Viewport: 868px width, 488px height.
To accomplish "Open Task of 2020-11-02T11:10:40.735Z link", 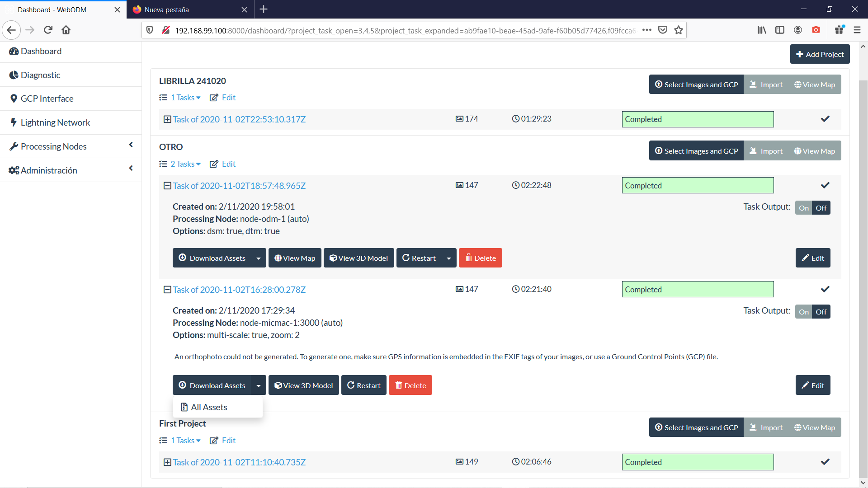I will coord(239,462).
